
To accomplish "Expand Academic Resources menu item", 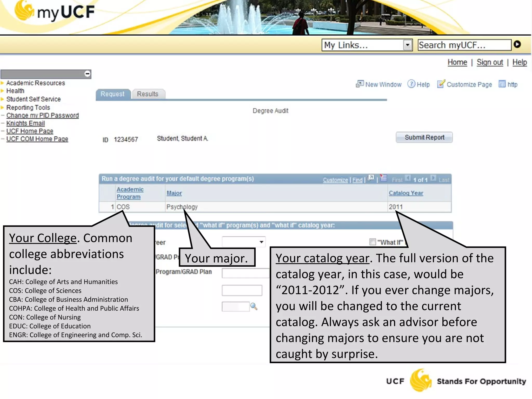I will (36, 83).
